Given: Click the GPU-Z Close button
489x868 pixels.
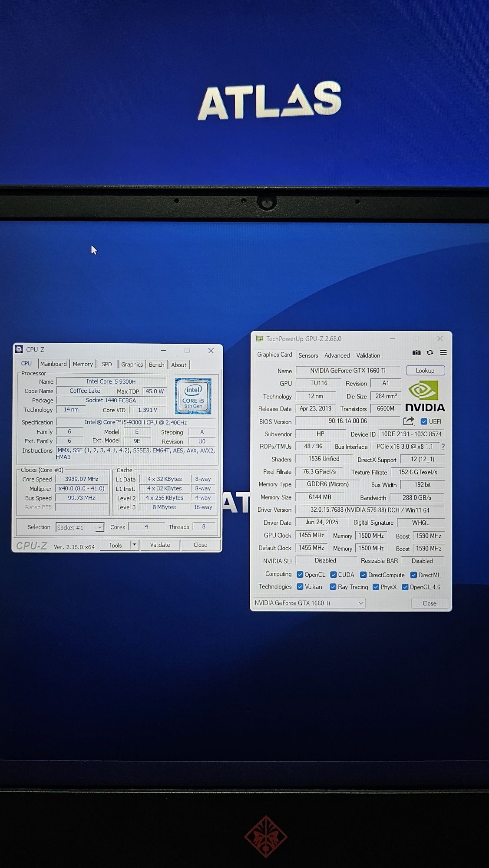Looking at the screenshot, I should click(x=430, y=603).
